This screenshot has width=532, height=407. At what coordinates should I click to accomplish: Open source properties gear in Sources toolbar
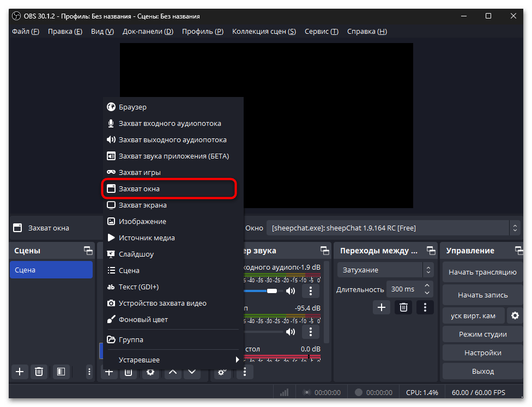tap(150, 373)
